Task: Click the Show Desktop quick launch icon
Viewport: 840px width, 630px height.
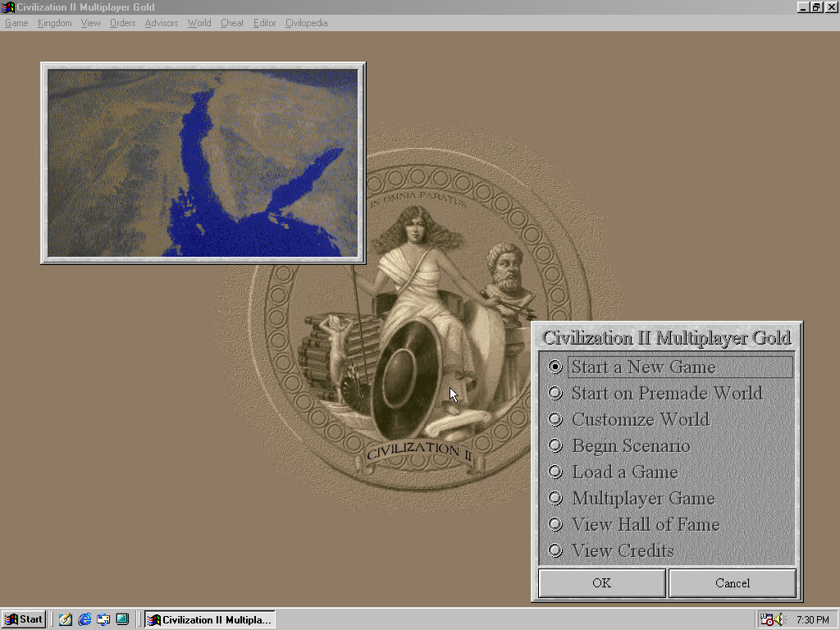Action: click(122, 620)
